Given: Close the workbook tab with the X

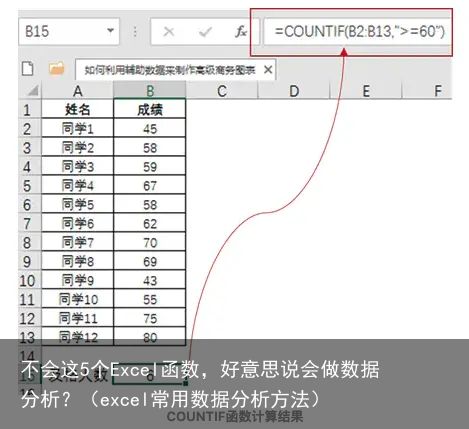Looking at the screenshot, I should [268, 70].
